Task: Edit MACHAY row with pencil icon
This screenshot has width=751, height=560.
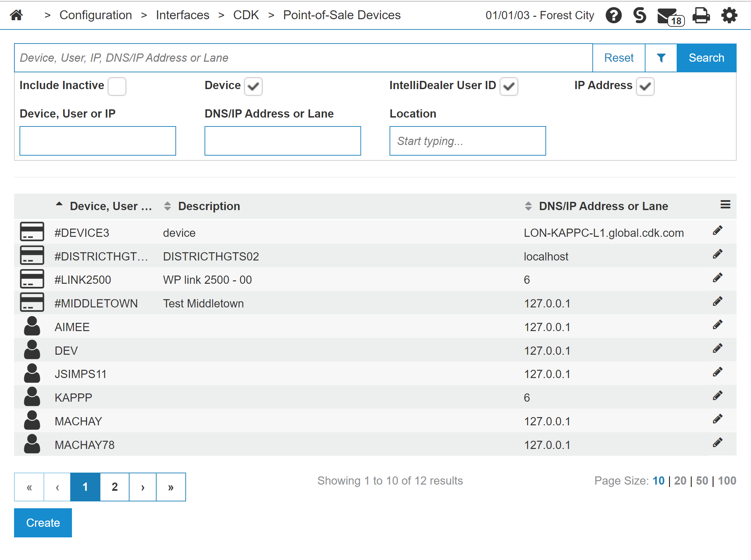Action: (717, 419)
